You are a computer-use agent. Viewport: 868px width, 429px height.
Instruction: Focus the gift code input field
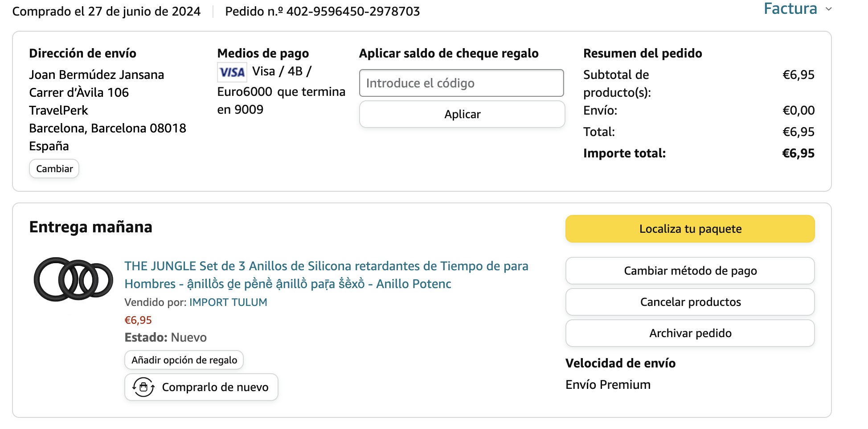point(461,83)
